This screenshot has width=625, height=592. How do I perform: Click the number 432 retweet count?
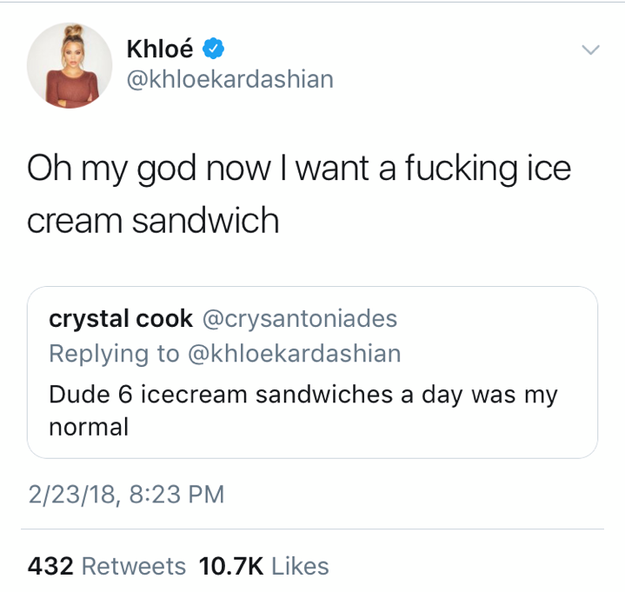pyautogui.click(x=50, y=566)
